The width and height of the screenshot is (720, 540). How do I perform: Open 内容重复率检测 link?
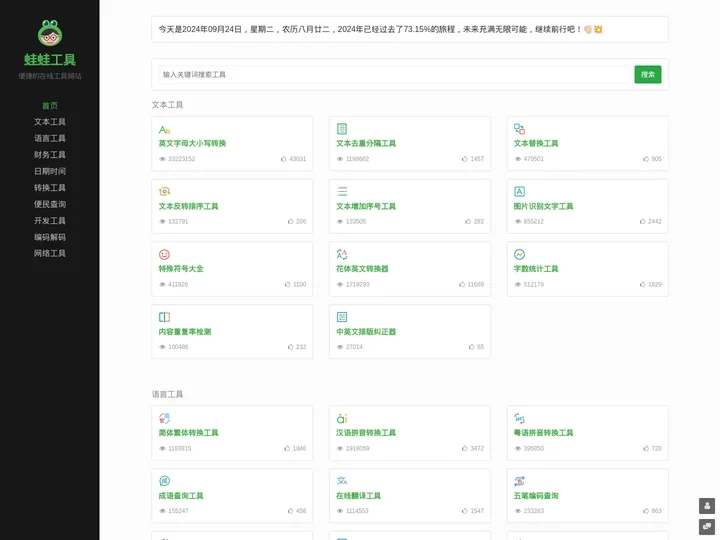(x=185, y=332)
